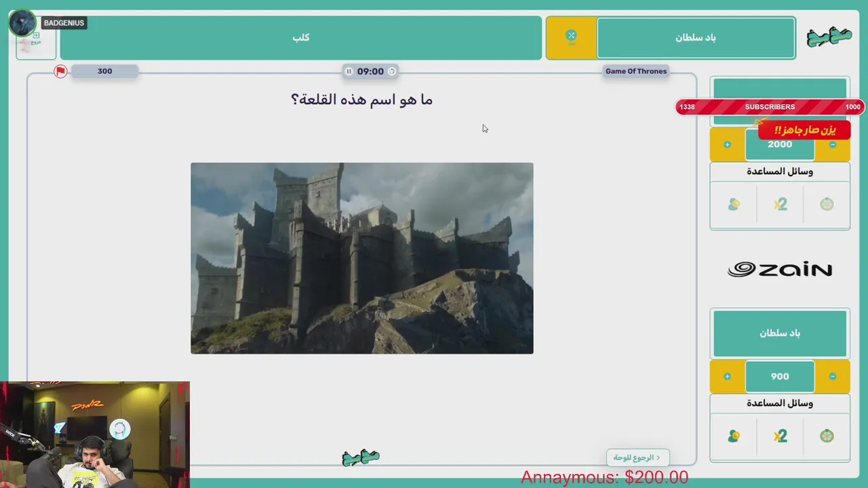This screenshot has height=488, width=868.
Task: Click the BADGENIUS username label
Action: pyautogui.click(x=64, y=23)
